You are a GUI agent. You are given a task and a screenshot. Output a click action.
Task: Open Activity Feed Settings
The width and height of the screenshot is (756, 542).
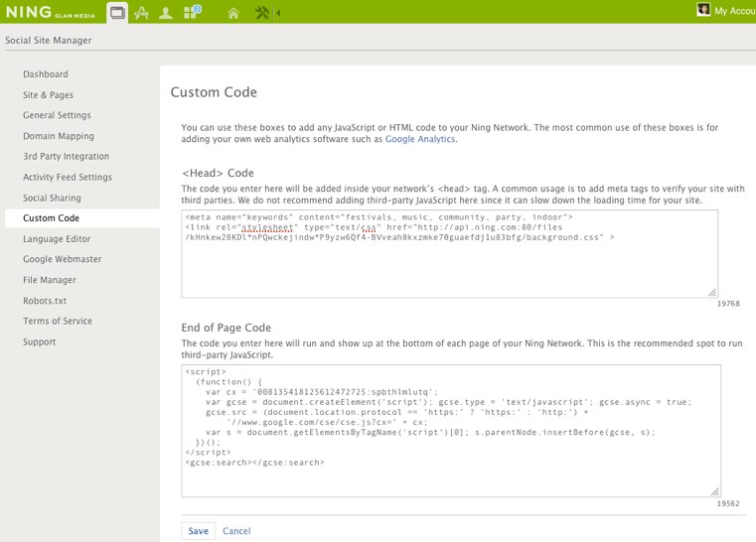[x=68, y=177]
